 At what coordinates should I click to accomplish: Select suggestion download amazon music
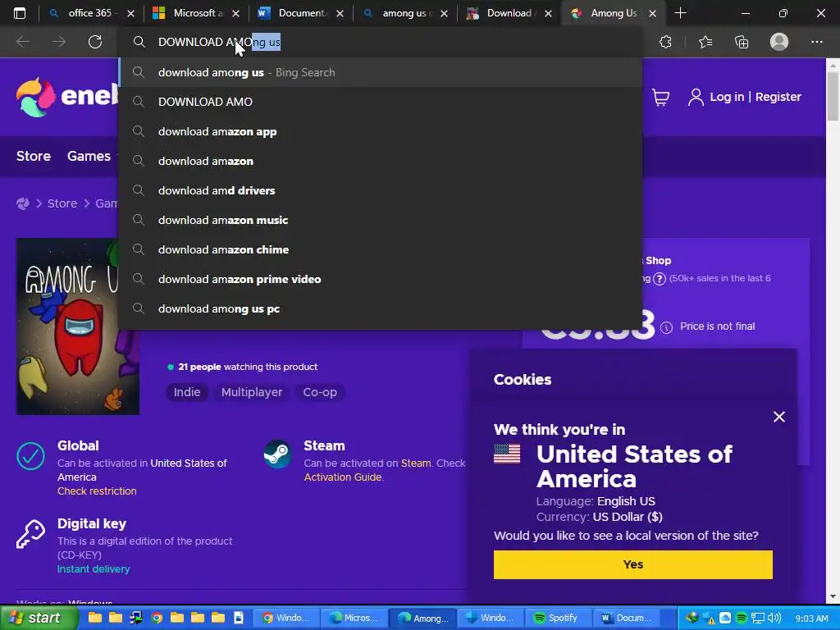[x=380, y=220]
